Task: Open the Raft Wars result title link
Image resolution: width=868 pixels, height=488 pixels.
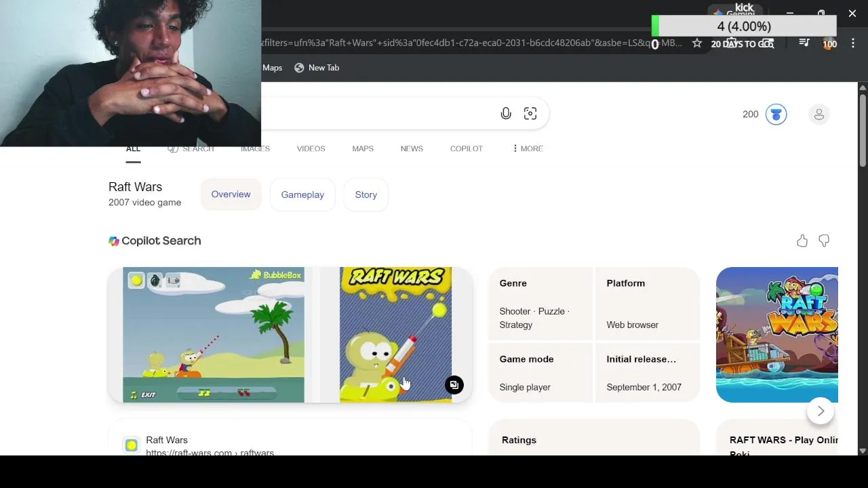Action: pyautogui.click(x=167, y=440)
